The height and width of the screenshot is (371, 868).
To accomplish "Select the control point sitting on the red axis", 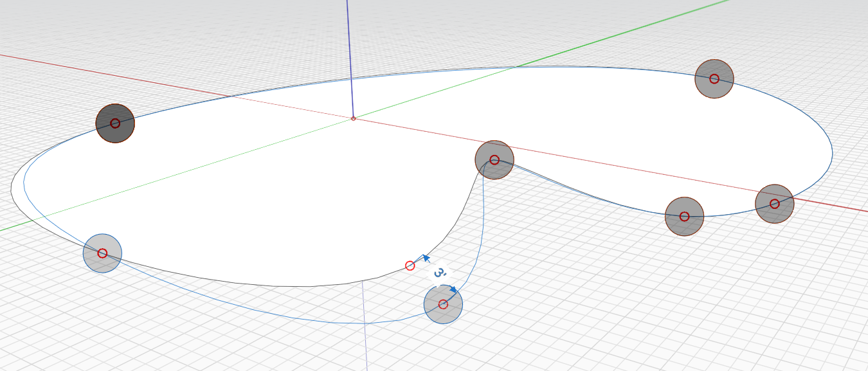I will click(x=774, y=204).
